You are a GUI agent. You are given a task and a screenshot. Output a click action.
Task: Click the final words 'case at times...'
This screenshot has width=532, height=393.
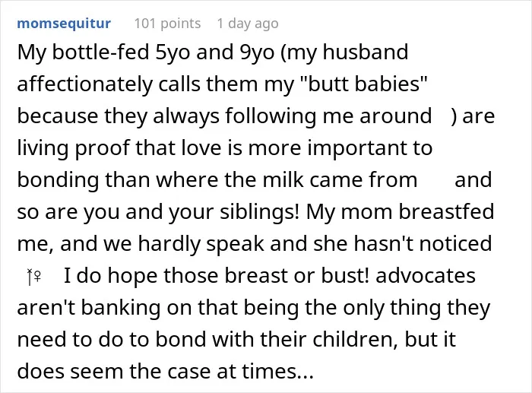click(251, 371)
